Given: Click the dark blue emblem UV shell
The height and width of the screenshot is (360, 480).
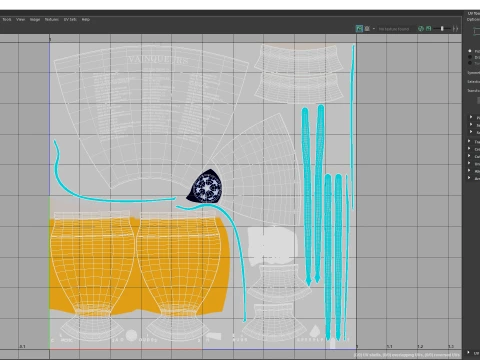Looking at the screenshot, I should [x=205, y=186].
